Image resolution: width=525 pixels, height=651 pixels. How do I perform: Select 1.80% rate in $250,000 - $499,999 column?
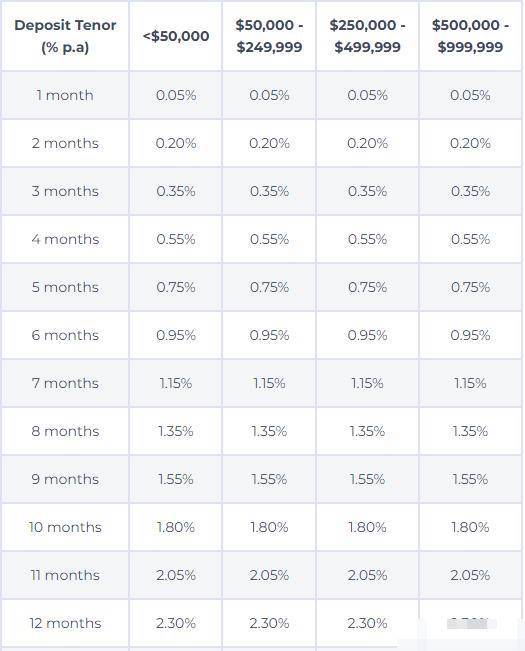pyautogui.click(x=367, y=527)
